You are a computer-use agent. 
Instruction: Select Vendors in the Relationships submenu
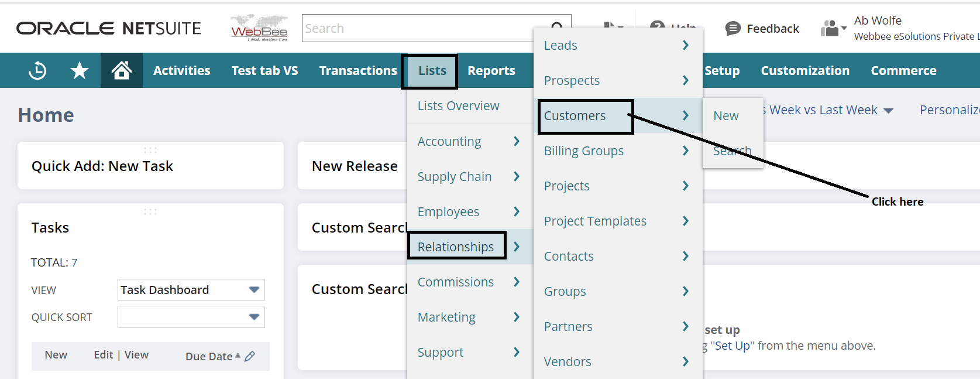(x=568, y=362)
